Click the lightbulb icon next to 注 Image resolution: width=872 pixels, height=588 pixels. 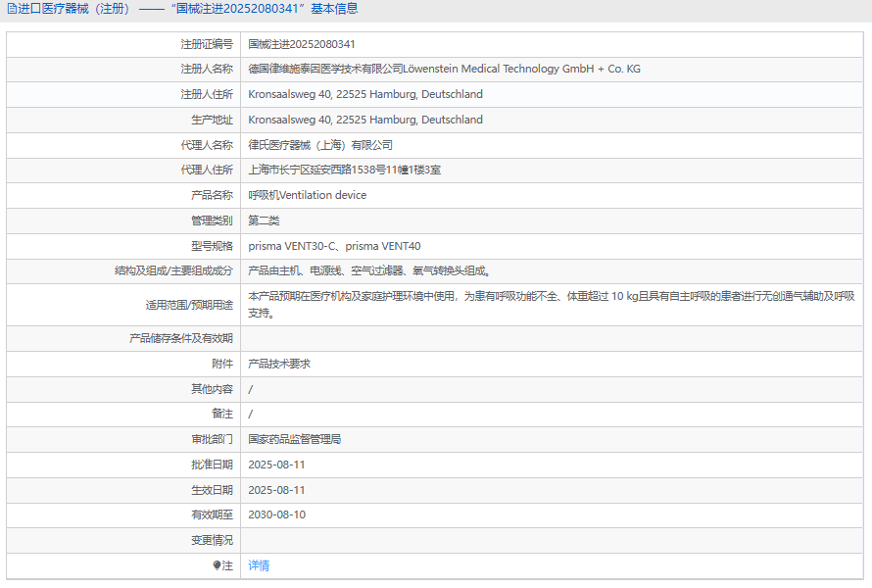point(217,566)
